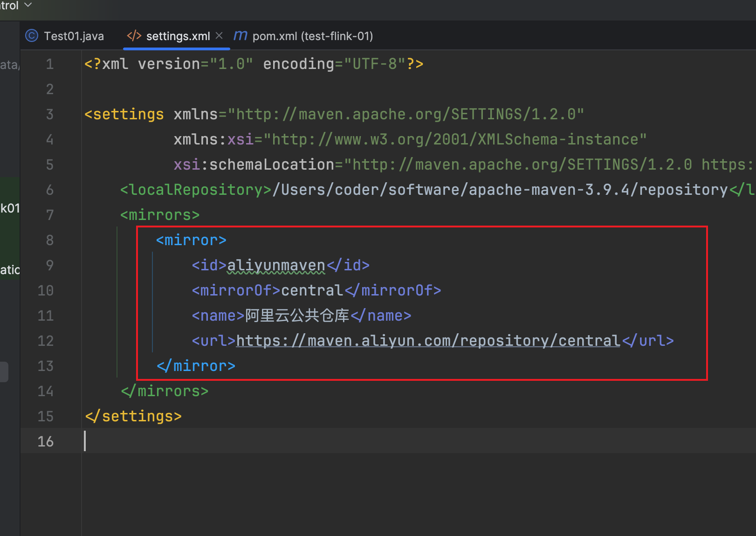Image resolution: width=756 pixels, height=536 pixels.
Task: Open the aliyun repository URL link
Action: [x=428, y=341]
